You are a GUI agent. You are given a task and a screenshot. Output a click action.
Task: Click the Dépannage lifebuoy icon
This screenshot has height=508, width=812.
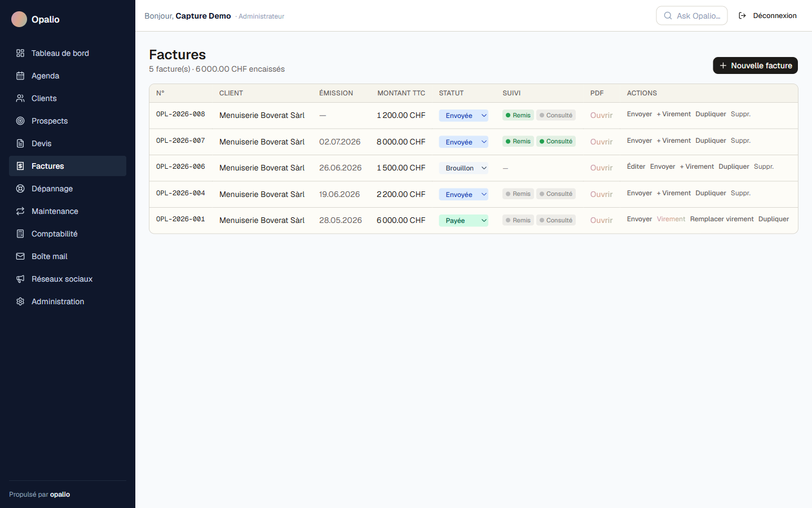click(20, 189)
